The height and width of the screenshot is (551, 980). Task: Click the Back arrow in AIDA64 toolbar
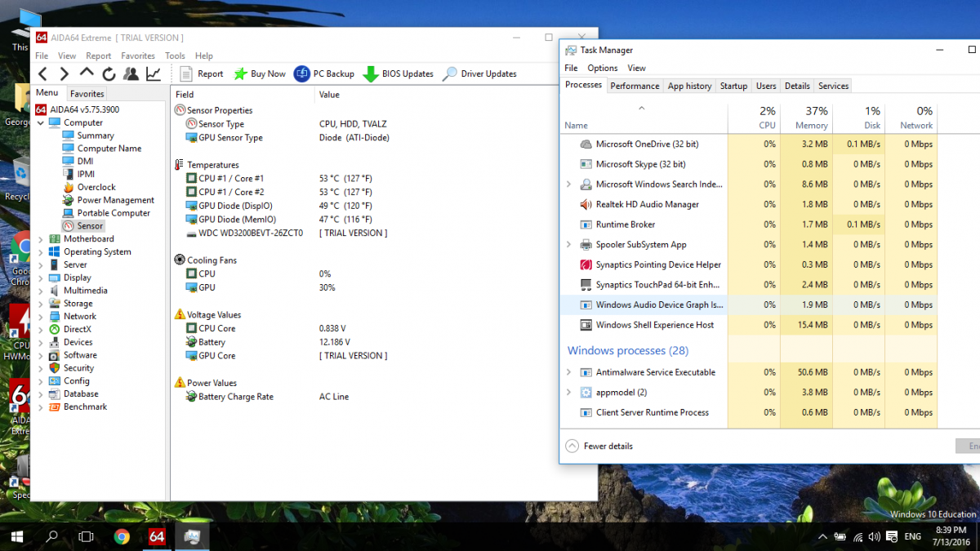coord(43,74)
